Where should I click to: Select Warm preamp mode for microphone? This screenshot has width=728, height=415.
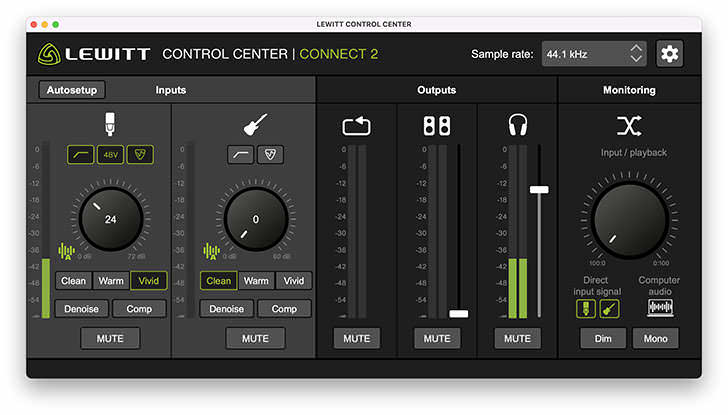coord(111,281)
